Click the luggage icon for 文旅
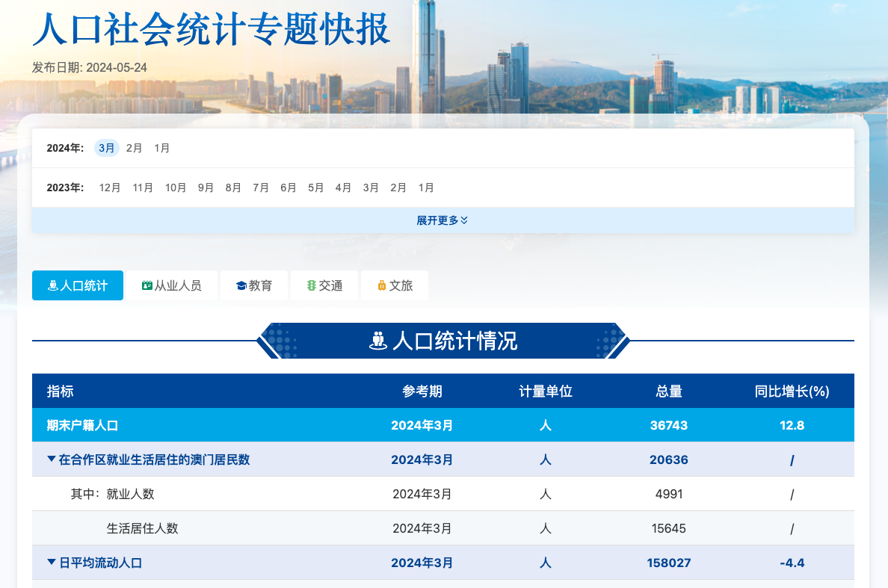888x588 pixels. (x=381, y=286)
